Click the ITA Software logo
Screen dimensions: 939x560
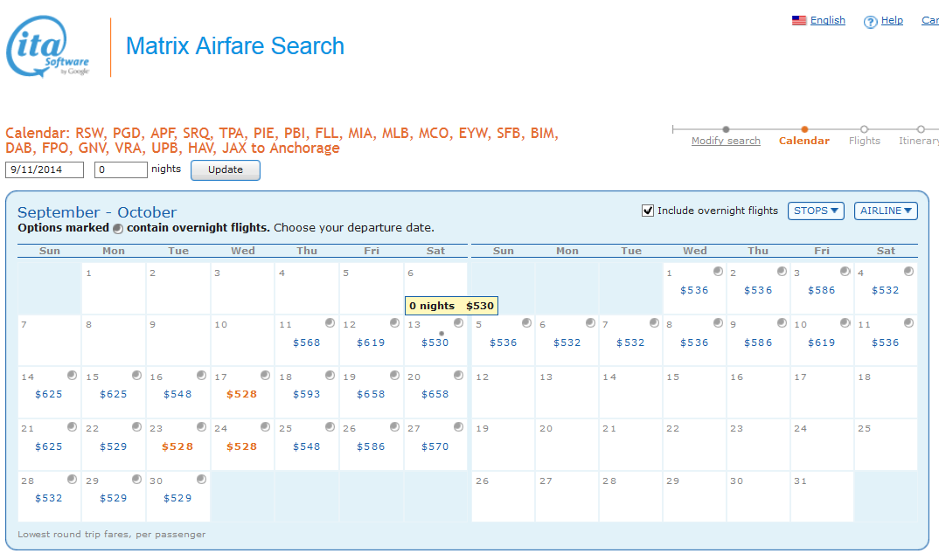49,47
